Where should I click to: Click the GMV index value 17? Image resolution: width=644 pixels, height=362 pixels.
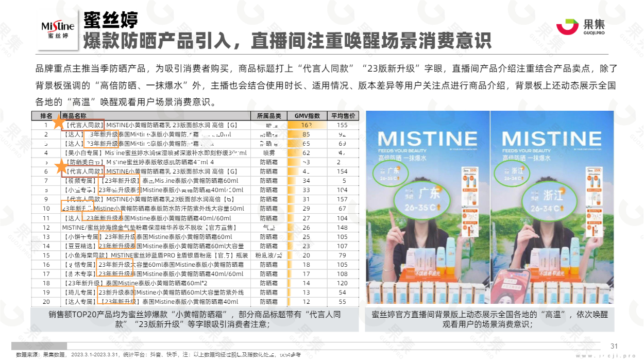(307, 273)
